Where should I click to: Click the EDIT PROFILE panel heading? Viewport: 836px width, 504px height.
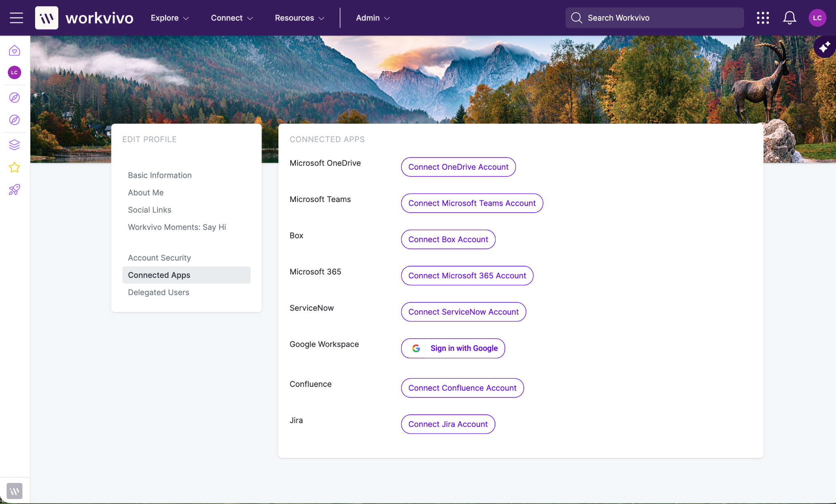(x=149, y=140)
